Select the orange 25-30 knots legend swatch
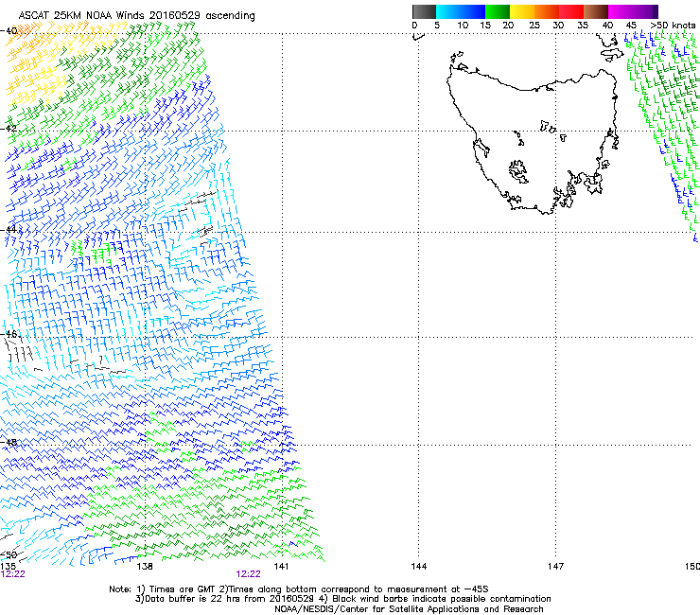 point(547,11)
